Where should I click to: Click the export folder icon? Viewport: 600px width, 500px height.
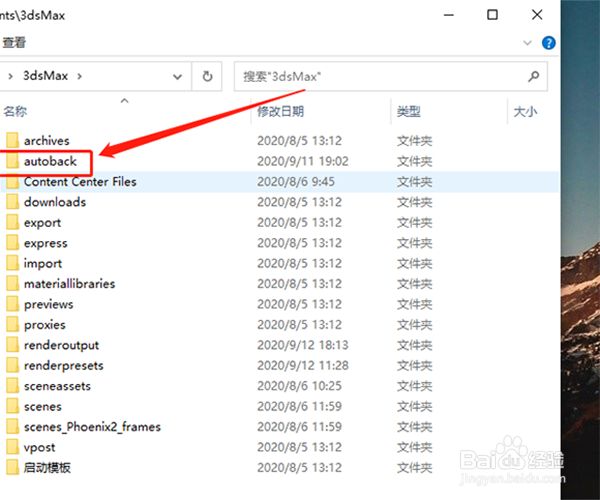tap(12, 222)
